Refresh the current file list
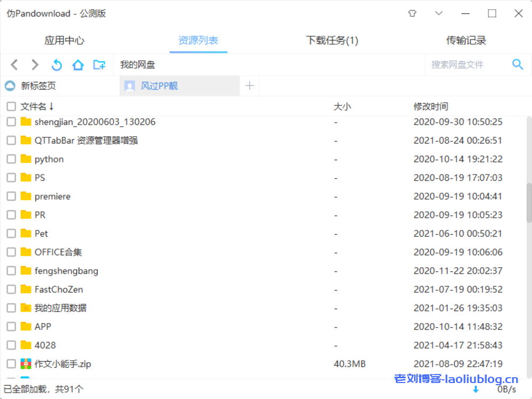532x399 pixels. pos(57,64)
